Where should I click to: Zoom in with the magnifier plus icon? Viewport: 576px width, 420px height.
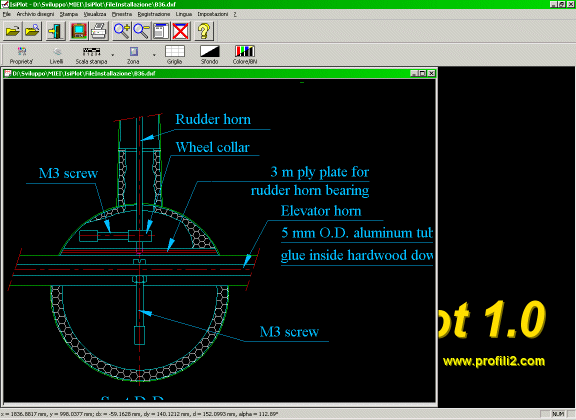(x=122, y=31)
